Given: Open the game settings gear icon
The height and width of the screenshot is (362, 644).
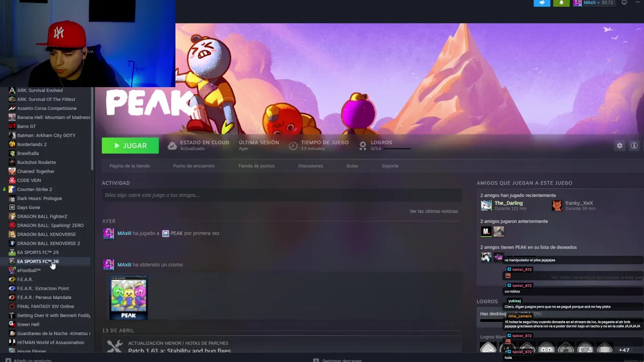Looking at the screenshot, I should point(619,146).
